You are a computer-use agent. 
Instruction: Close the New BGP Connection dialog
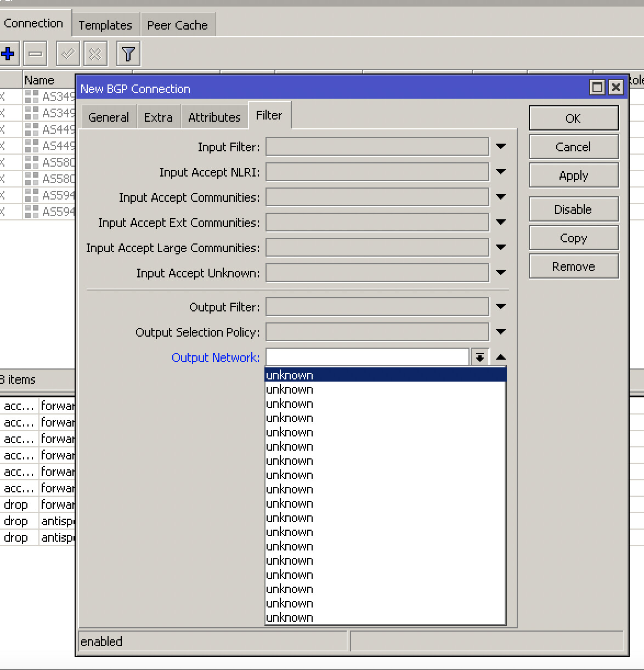[x=616, y=87]
